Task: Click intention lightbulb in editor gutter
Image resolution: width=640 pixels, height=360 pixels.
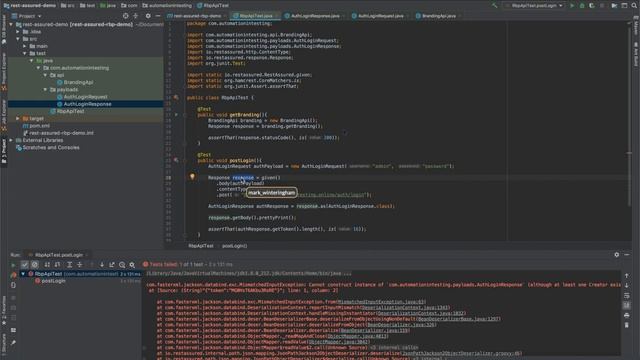Action: click(192, 177)
